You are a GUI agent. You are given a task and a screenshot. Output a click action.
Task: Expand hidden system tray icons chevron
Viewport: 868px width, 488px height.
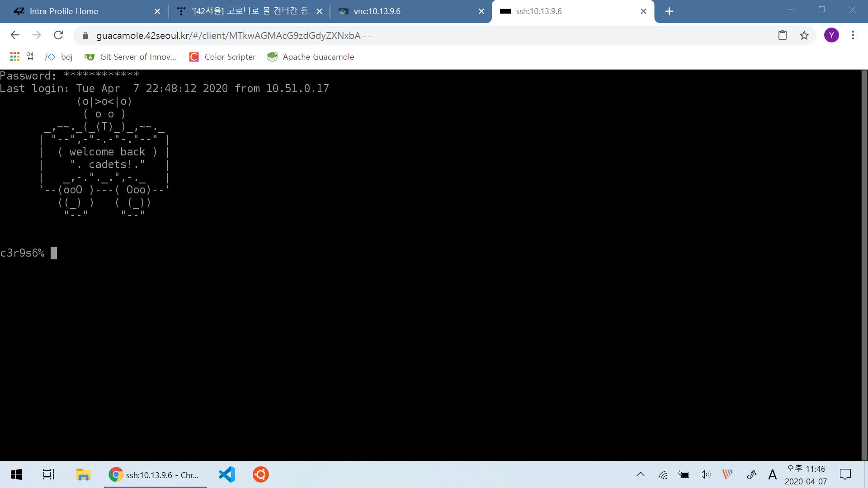pyautogui.click(x=640, y=474)
